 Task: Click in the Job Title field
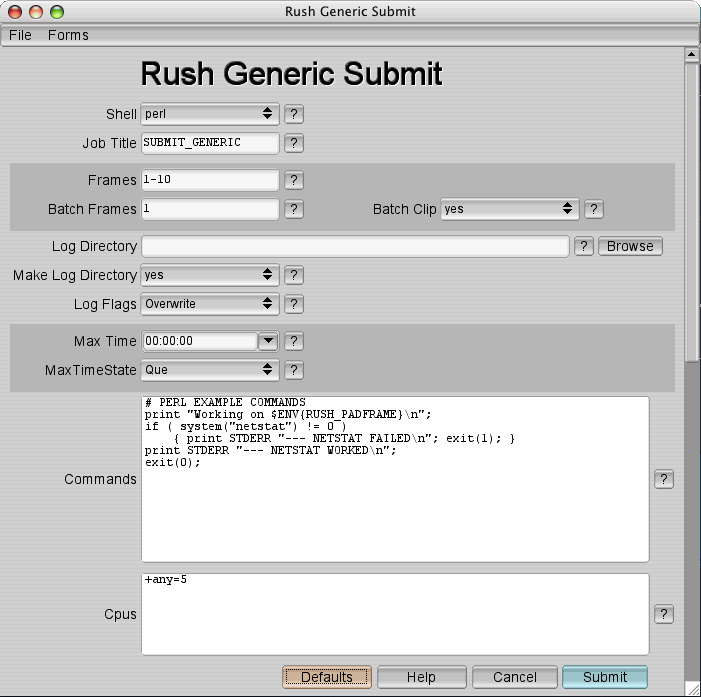point(210,143)
